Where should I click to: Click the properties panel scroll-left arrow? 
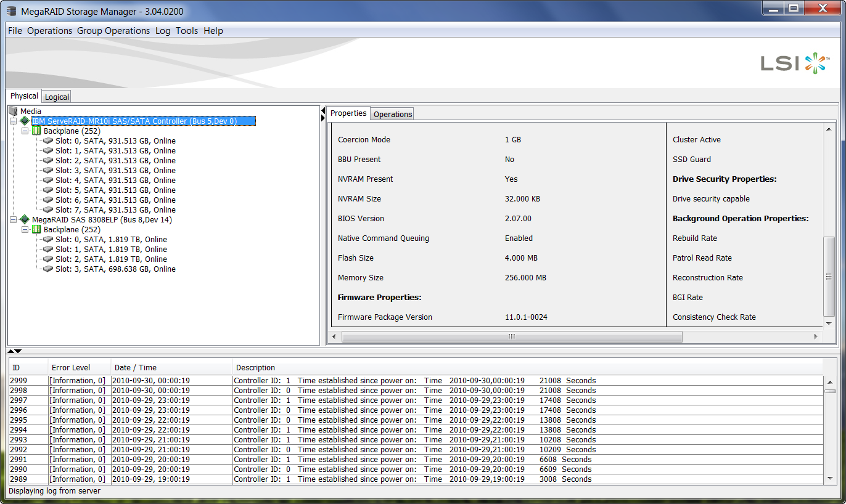click(x=334, y=336)
